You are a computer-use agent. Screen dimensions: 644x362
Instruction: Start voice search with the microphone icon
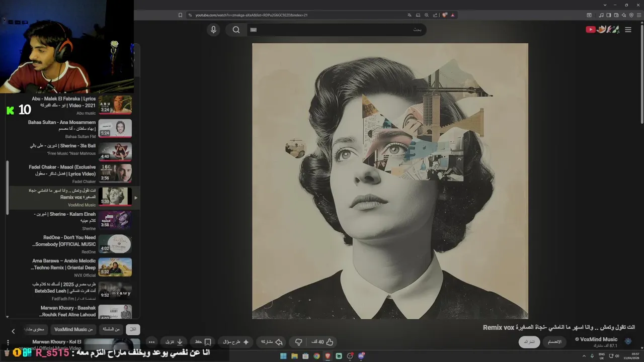point(213,30)
